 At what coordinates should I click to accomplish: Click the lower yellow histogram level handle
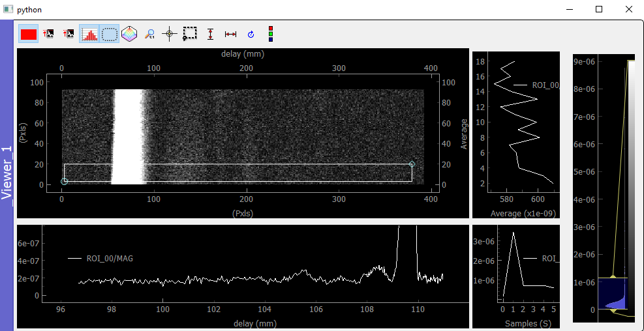pyautogui.click(x=613, y=311)
